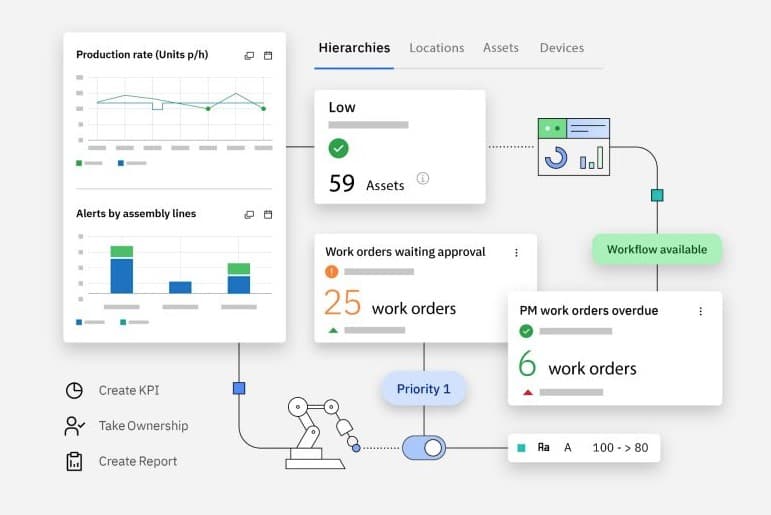Click the orange warning icon in waiting approval card
The width and height of the screenshot is (771, 515).
[331, 272]
